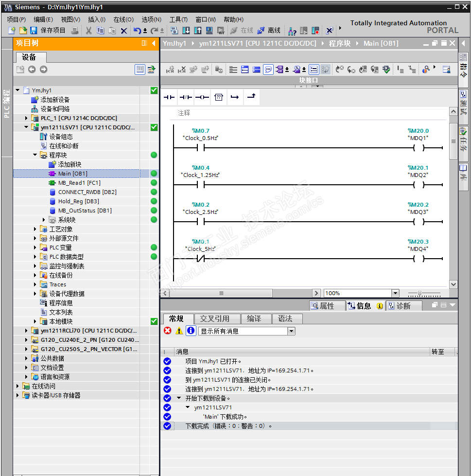Image resolution: width=471 pixels, height=476 pixels.
Task: Select MB_Read1 [FC1] block
Action: (79, 183)
